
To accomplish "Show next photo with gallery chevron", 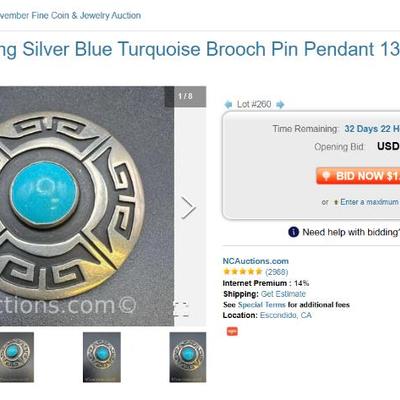I will 188,207.
